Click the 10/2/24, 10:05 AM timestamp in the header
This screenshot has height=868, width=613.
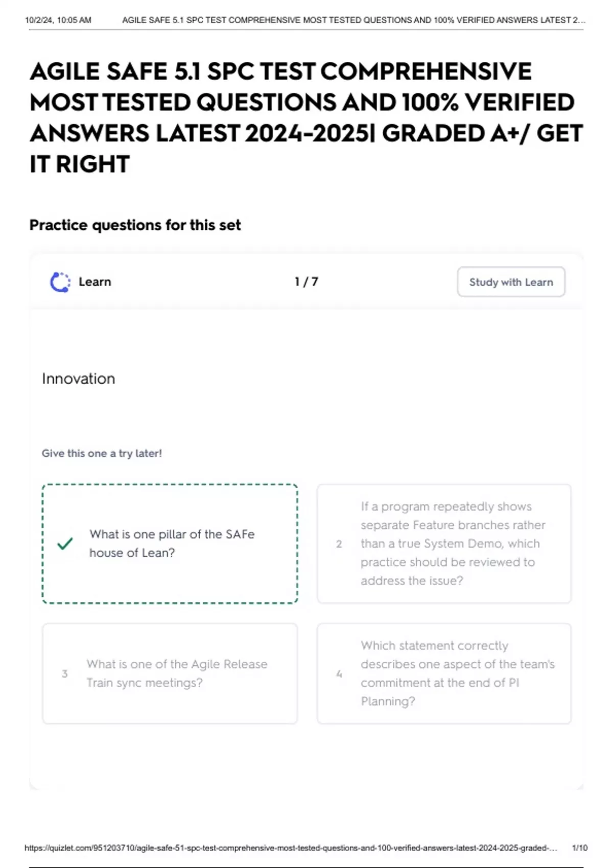tap(58, 20)
